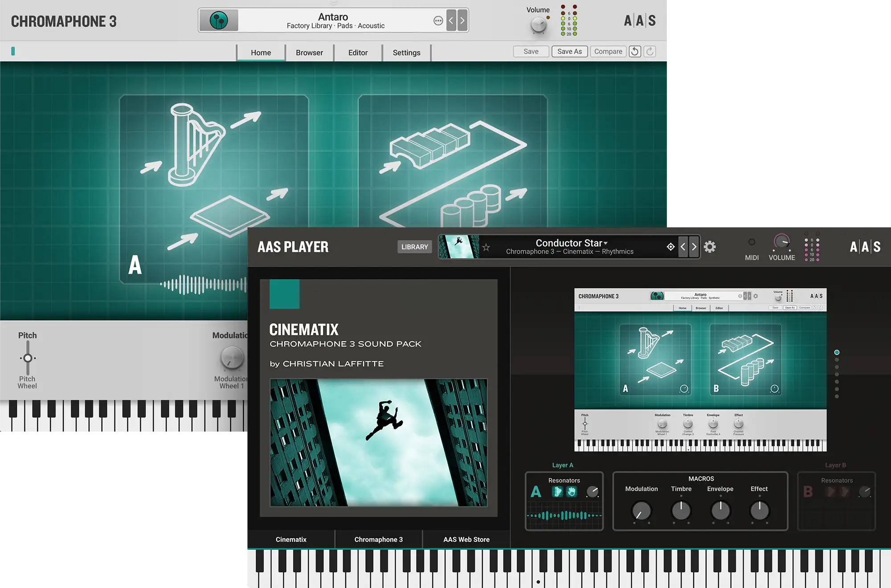The width and height of the screenshot is (891, 588).
Task: Click the Save As button
Action: (570, 52)
